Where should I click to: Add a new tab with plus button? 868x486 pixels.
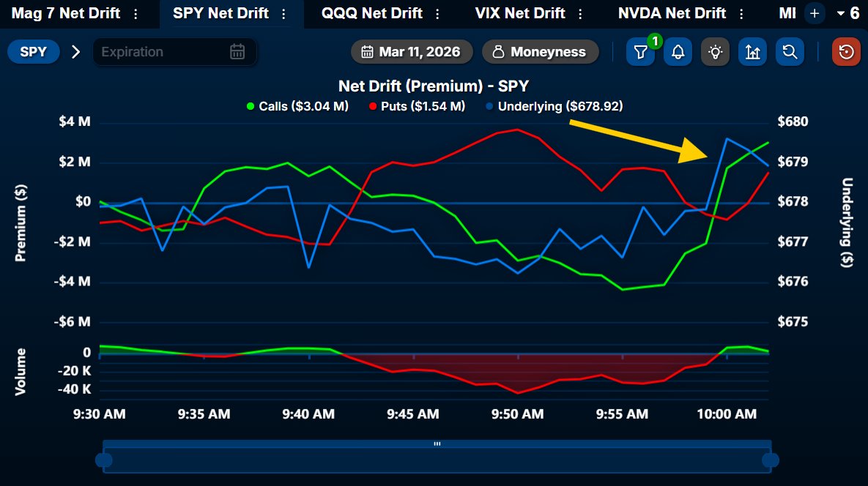(x=815, y=13)
